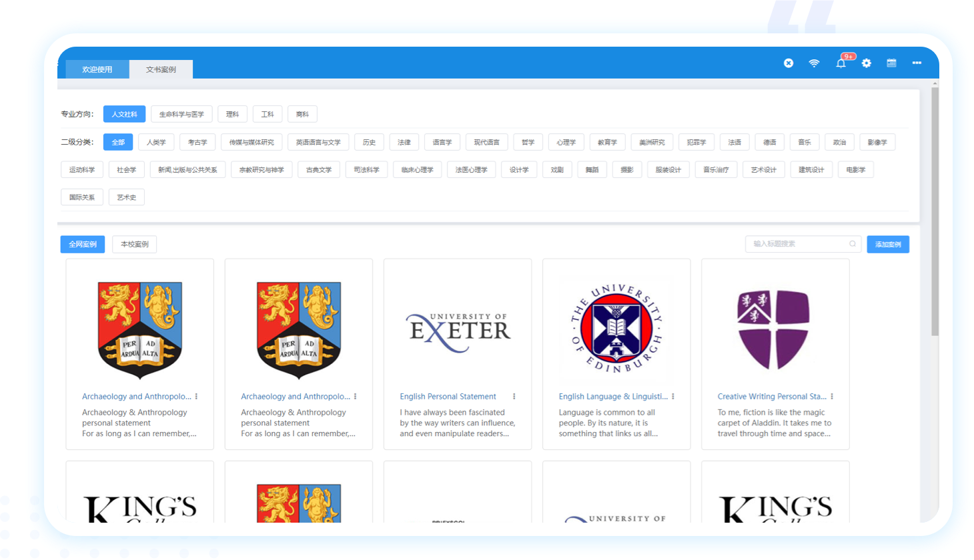
Task: Filter by 犯罪学 category
Action: point(696,142)
